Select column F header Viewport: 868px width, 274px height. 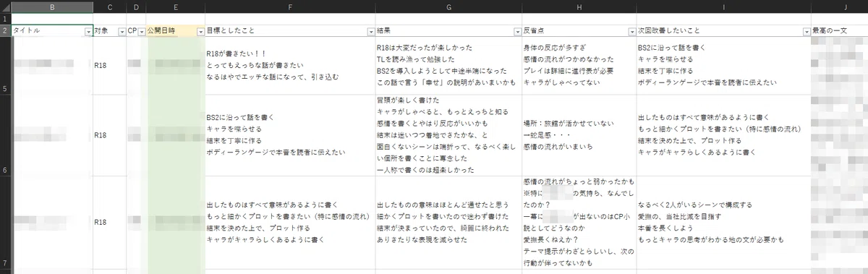pyautogui.click(x=290, y=7)
